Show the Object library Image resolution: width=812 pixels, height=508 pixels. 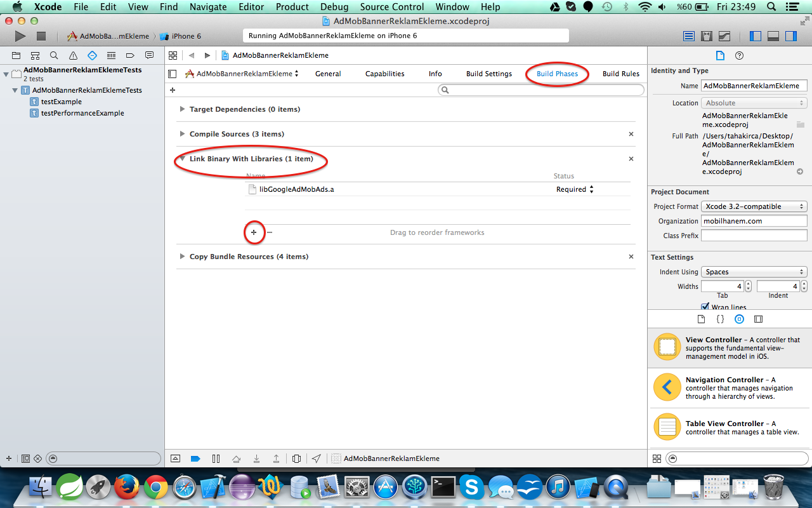tap(739, 319)
